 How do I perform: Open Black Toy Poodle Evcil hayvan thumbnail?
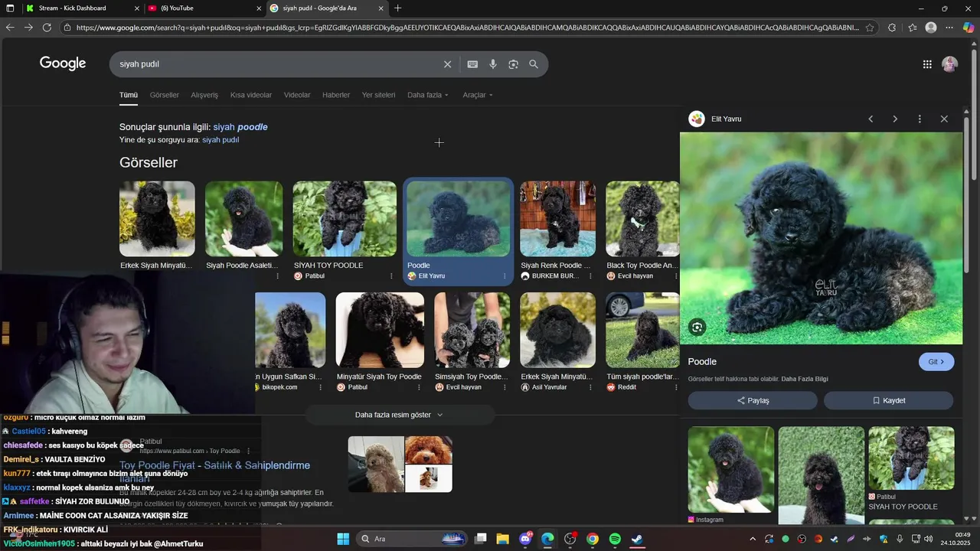tap(642, 219)
